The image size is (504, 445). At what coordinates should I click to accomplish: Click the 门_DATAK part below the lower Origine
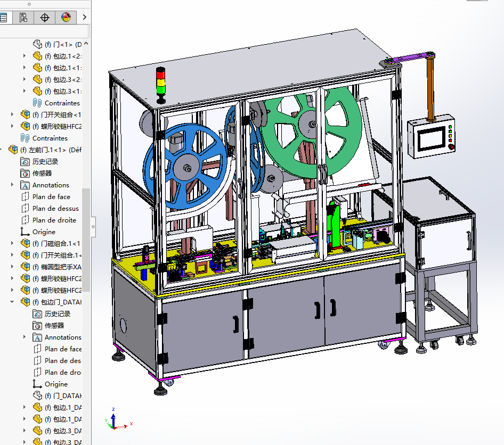[x=37, y=395]
